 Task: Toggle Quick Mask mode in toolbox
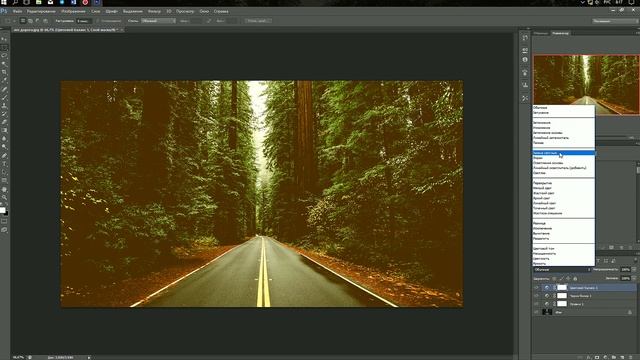[4, 221]
